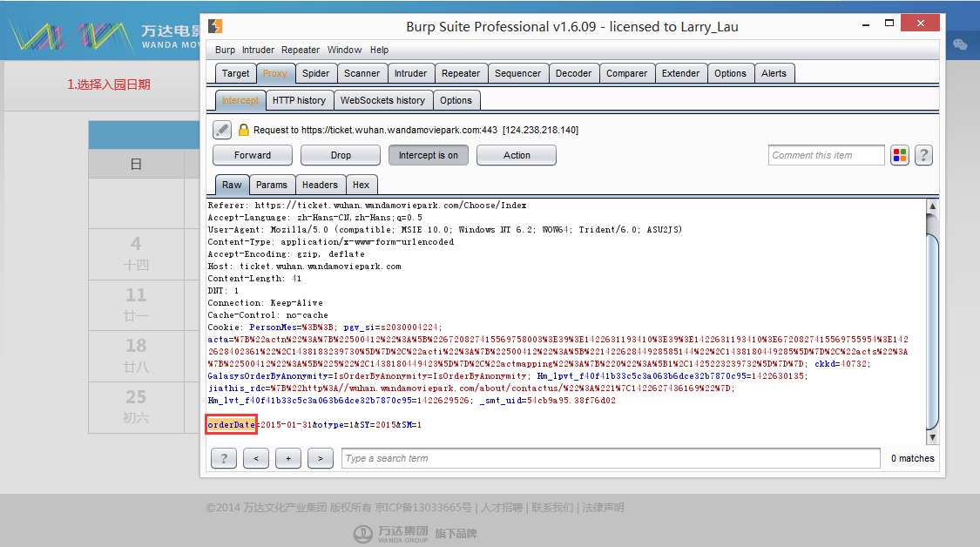Click the search help question mark button
The width and height of the screenshot is (980, 547).
[224, 458]
